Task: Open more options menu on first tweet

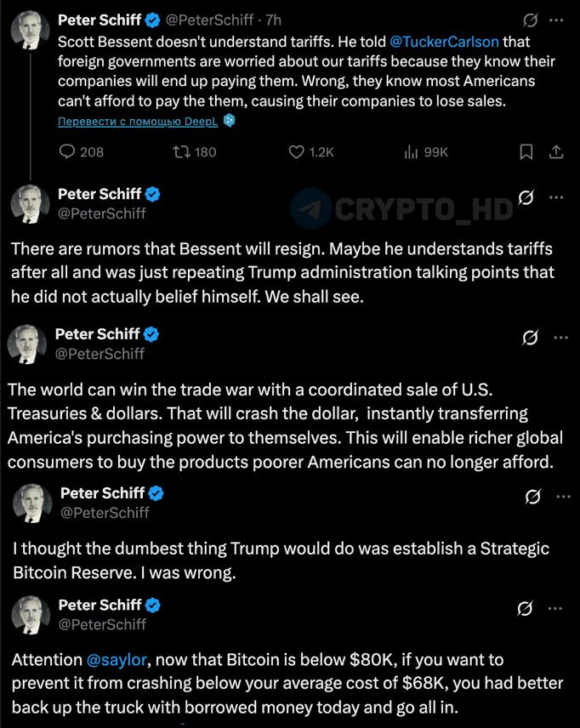Action: pyautogui.click(x=556, y=20)
